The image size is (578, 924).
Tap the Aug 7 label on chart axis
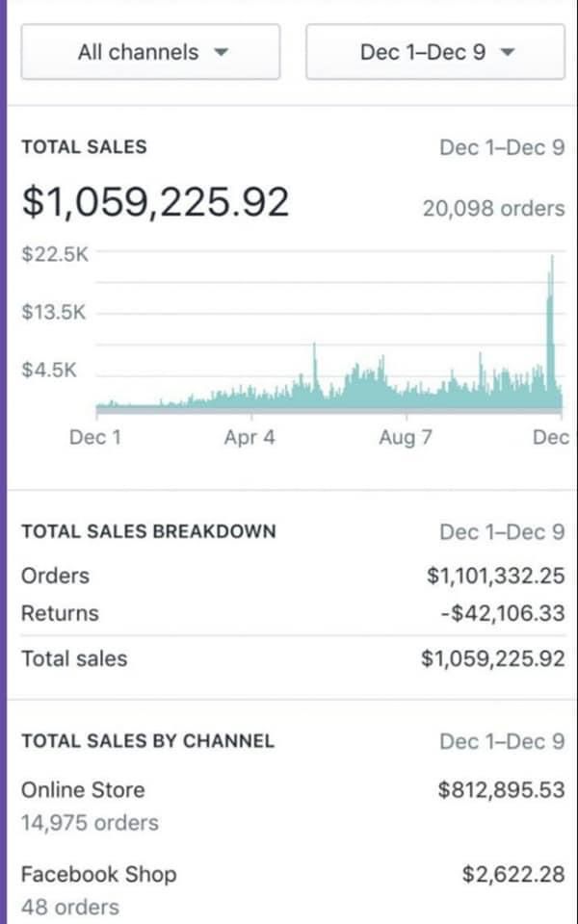pyautogui.click(x=406, y=438)
